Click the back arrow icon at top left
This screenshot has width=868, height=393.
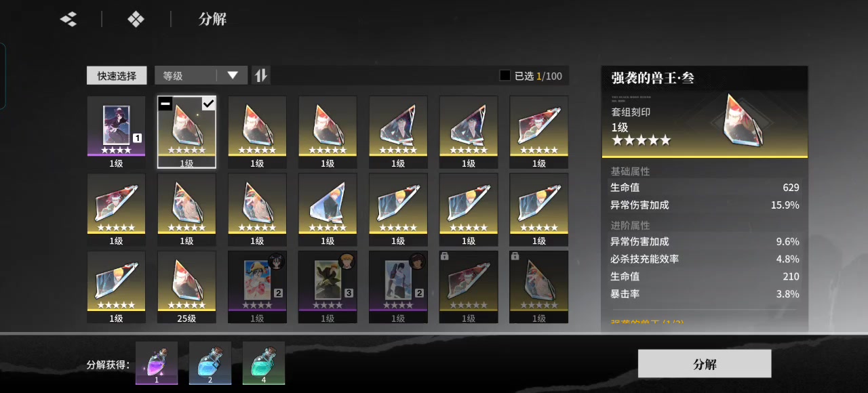(x=68, y=20)
